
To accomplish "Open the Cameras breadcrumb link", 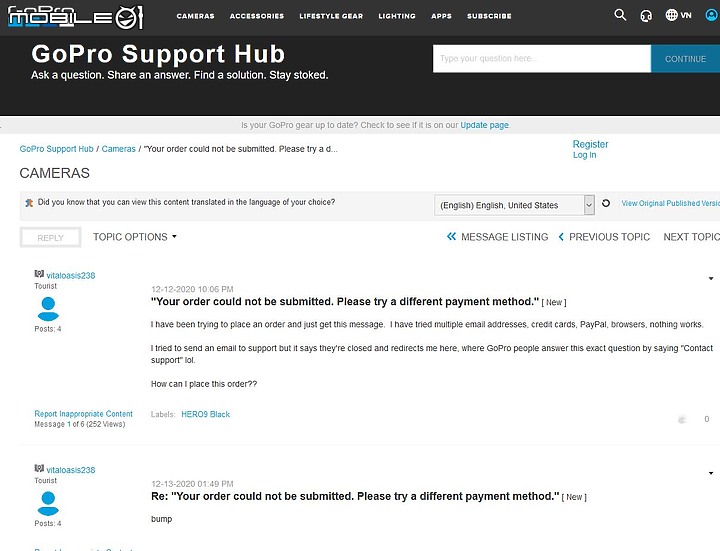I will pyautogui.click(x=118, y=149).
